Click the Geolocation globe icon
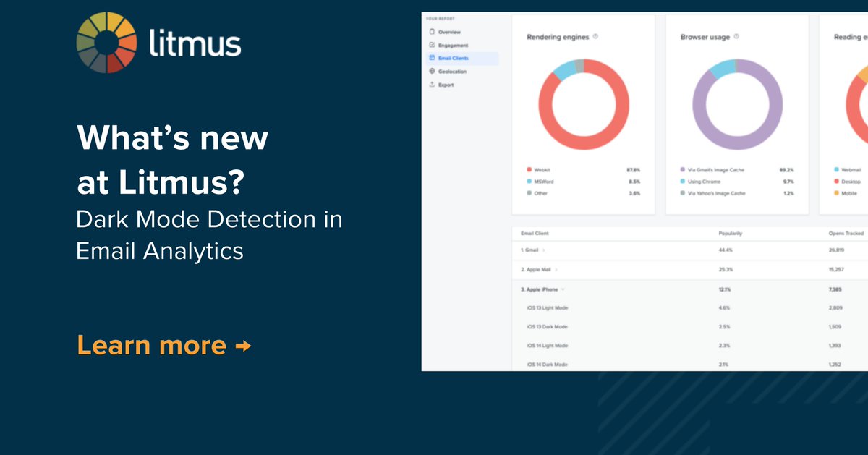The height and width of the screenshot is (455, 868). tap(432, 71)
